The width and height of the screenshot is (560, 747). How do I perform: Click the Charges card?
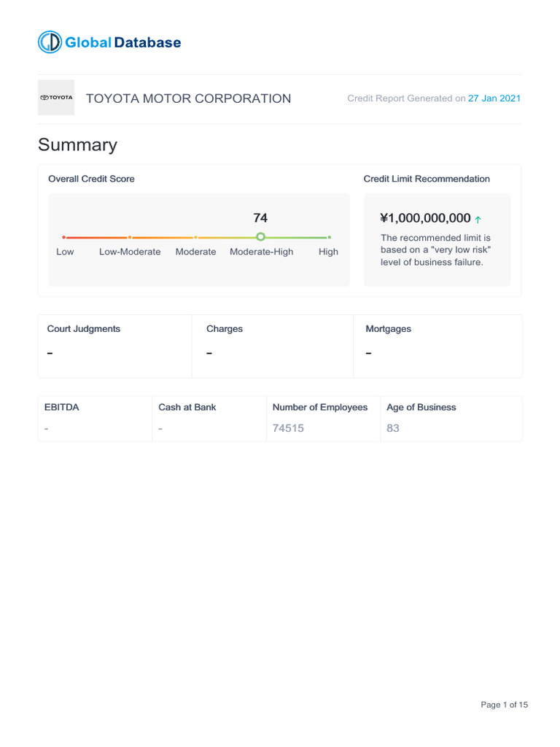272,346
